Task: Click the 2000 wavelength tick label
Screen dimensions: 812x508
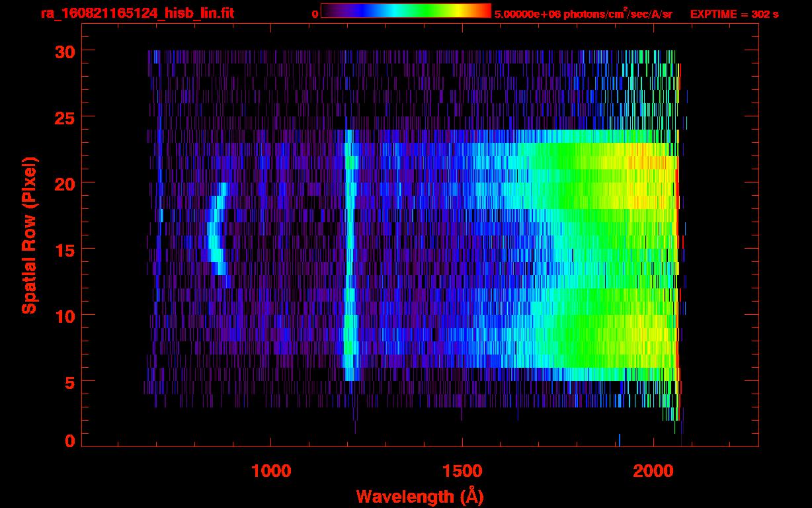Action: [x=654, y=471]
